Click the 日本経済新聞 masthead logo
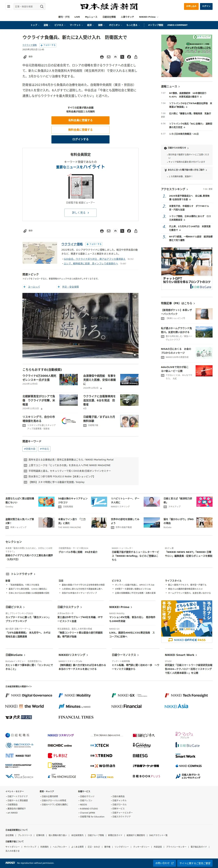This screenshot has width=218, height=868. point(109,7)
